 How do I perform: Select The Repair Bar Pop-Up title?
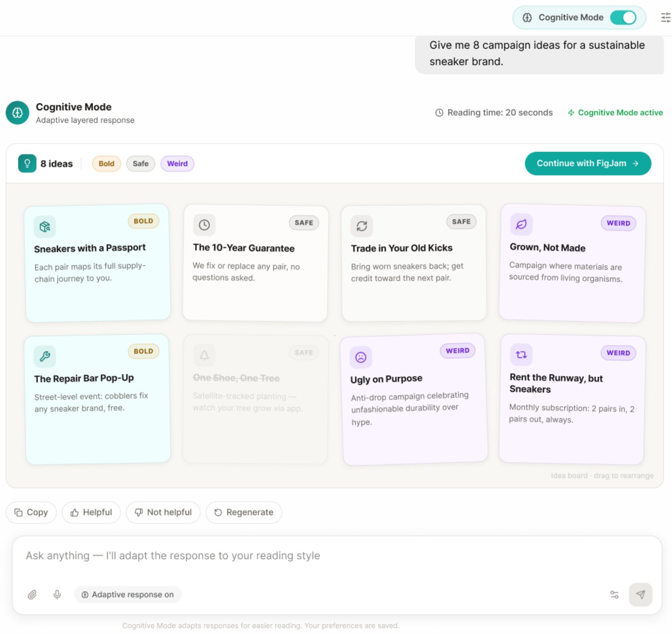click(84, 378)
